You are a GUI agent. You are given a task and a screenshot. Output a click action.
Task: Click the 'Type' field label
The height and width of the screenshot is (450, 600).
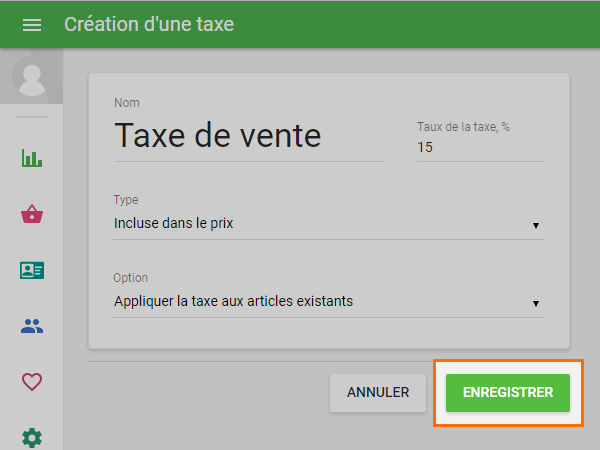point(126,200)
